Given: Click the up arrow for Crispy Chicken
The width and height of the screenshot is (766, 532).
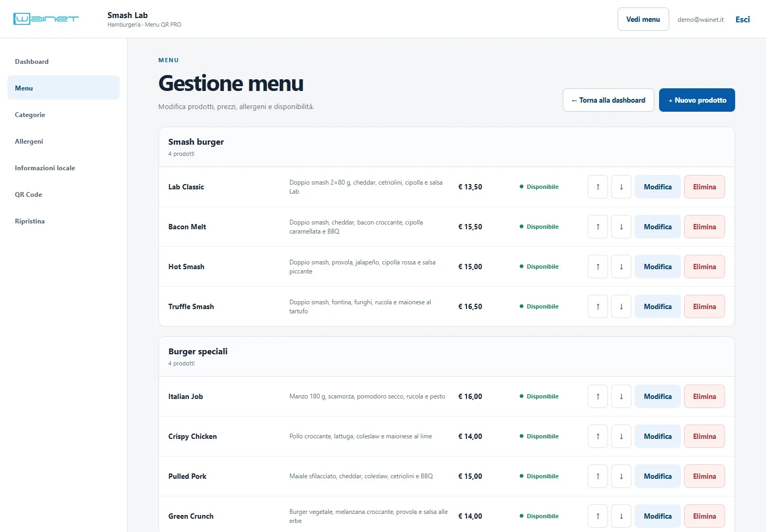Looking at the screenshot, I should point(598,436).
